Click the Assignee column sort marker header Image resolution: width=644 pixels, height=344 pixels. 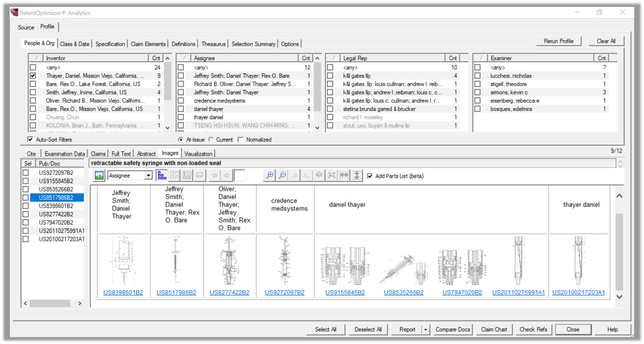pos(184,58)
